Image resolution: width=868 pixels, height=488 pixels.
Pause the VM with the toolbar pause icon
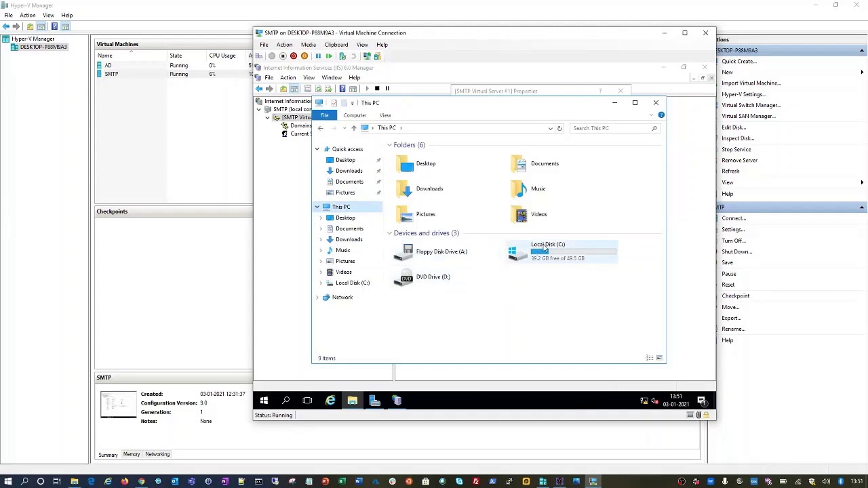318,56
